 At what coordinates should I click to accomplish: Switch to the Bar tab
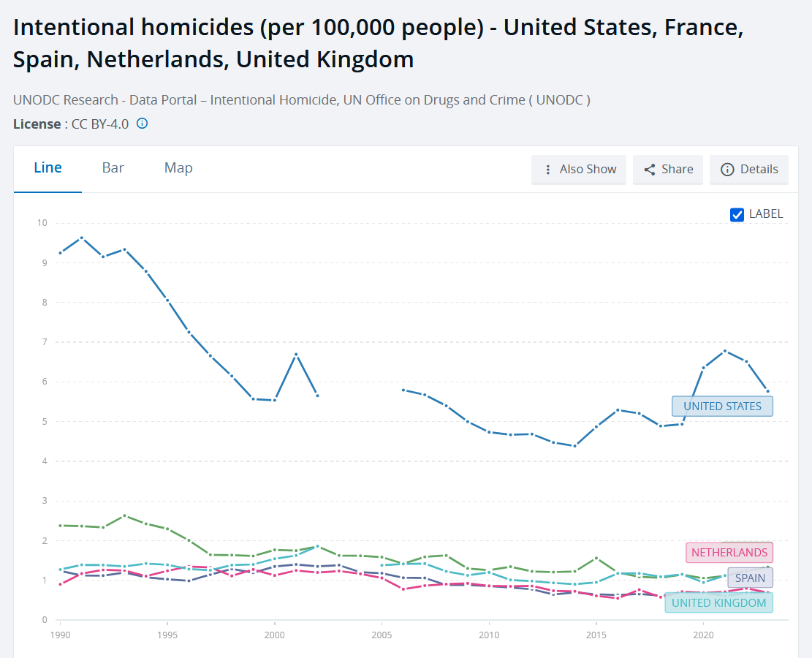click(113, 168)
